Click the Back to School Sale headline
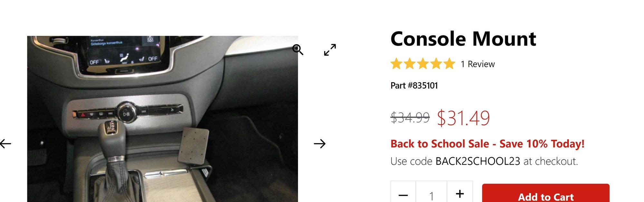 (x=487, y=144)
